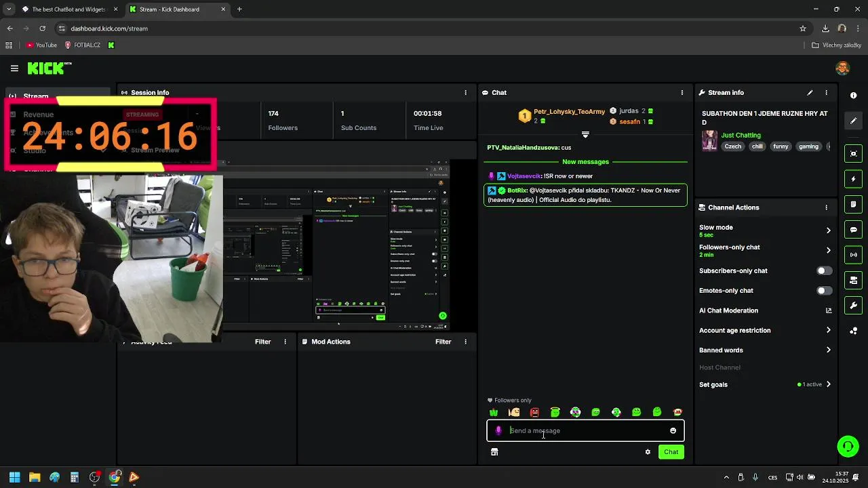
Task: Open Mod Actions panel options menu
Action: (465, 342)
